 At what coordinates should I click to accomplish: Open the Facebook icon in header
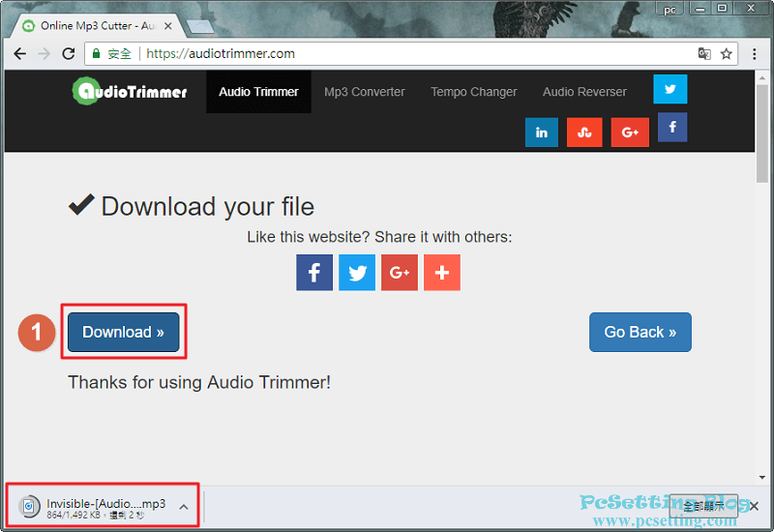[x=672, y=128]
